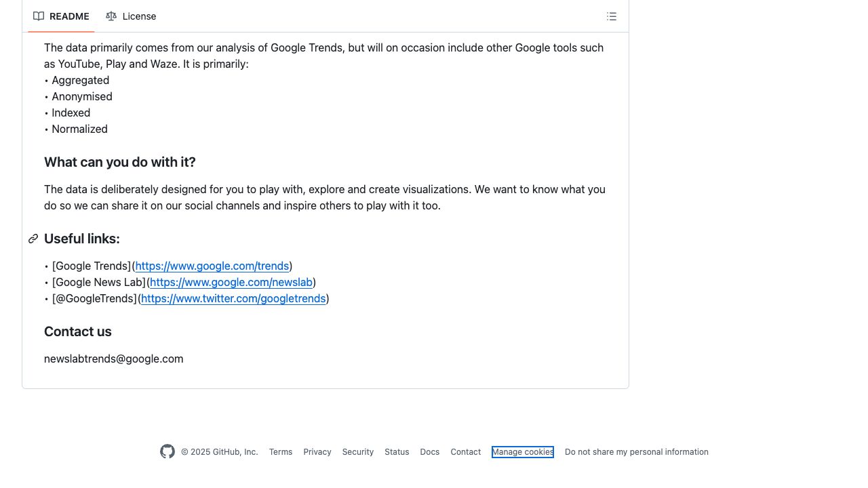Screen dimensions: 868x488
Task: Open the google.com/trends link
Action: [212, 266]
